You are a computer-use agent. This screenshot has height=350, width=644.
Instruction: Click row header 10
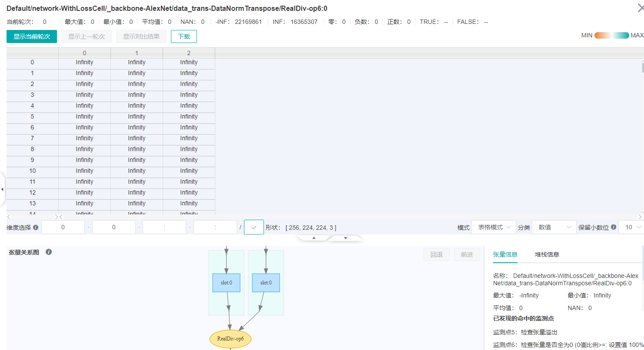[x=32, y=171]
